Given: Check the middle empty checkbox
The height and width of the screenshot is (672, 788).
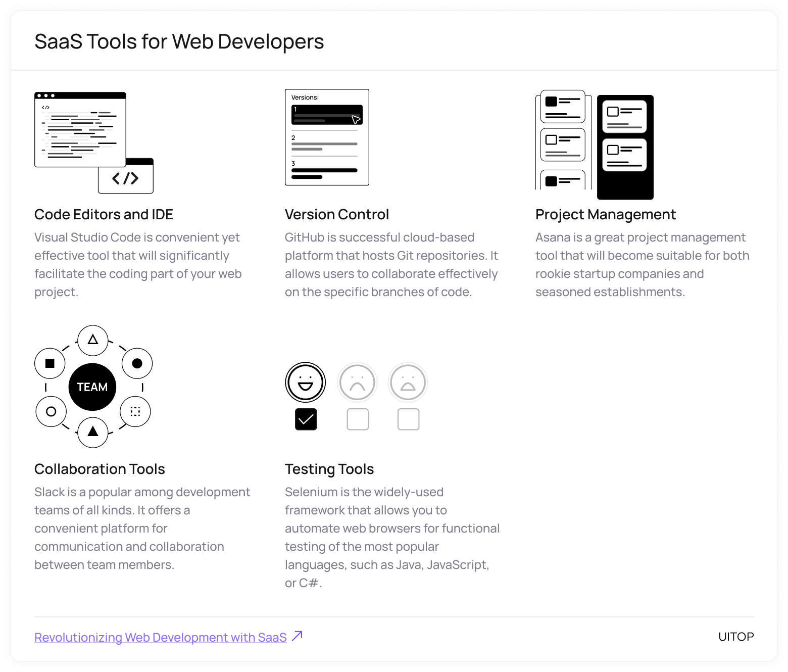Looking at the screenshot, I should (358, 419).
